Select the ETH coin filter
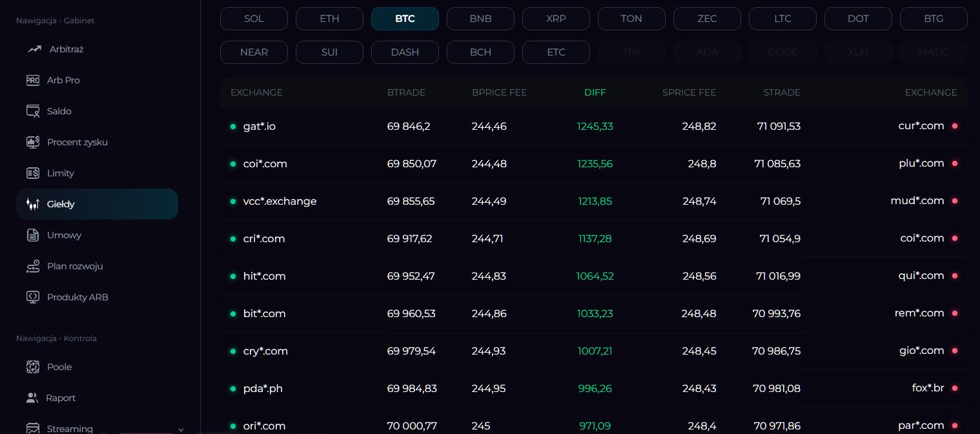Viewport: 980px width, 434px height. (329, 19)
